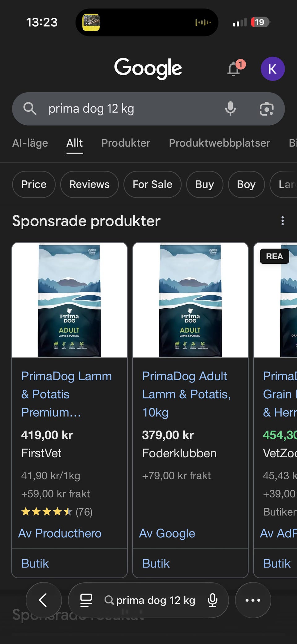Go back using bottom left arrow button

44,600
